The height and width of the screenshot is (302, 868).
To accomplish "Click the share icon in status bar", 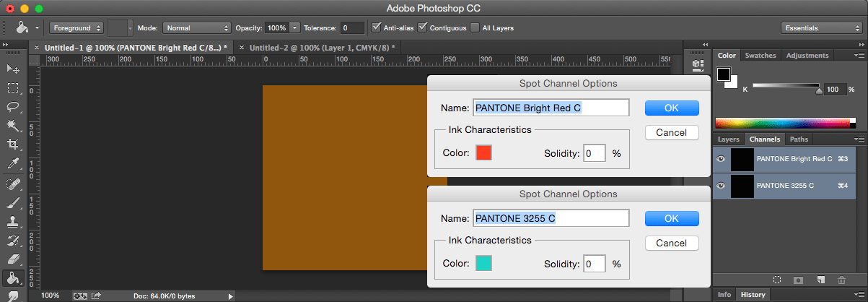I will click(x=96, y=295).
